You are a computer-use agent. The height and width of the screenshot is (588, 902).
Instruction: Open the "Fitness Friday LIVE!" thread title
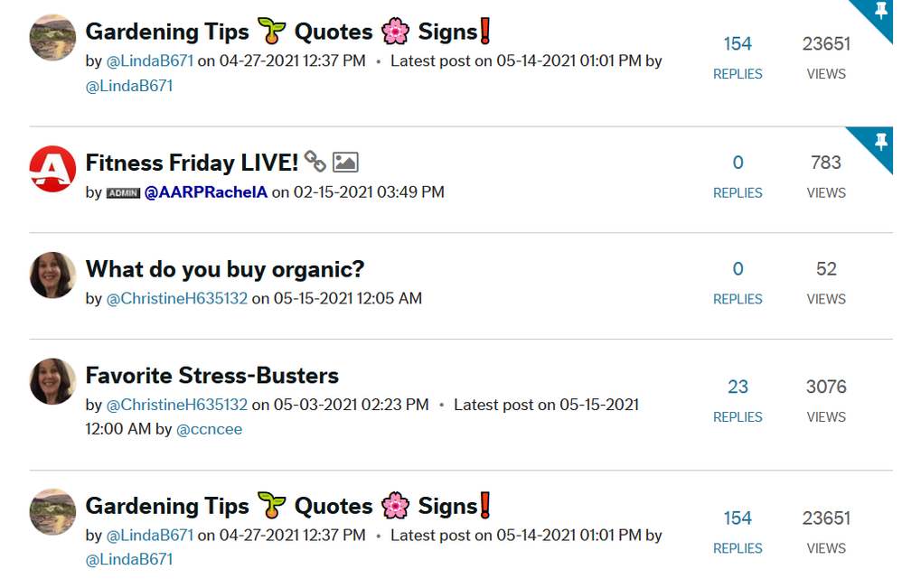point(192,163)
